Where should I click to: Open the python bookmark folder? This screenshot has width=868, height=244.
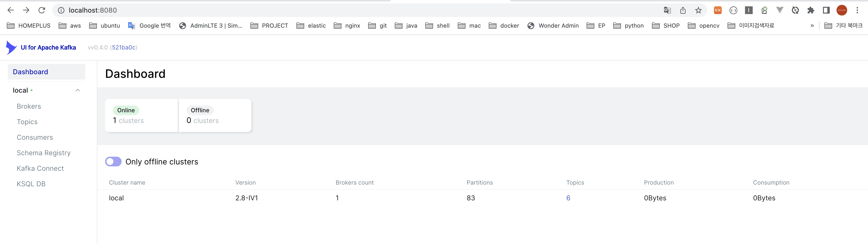(628, 26)
